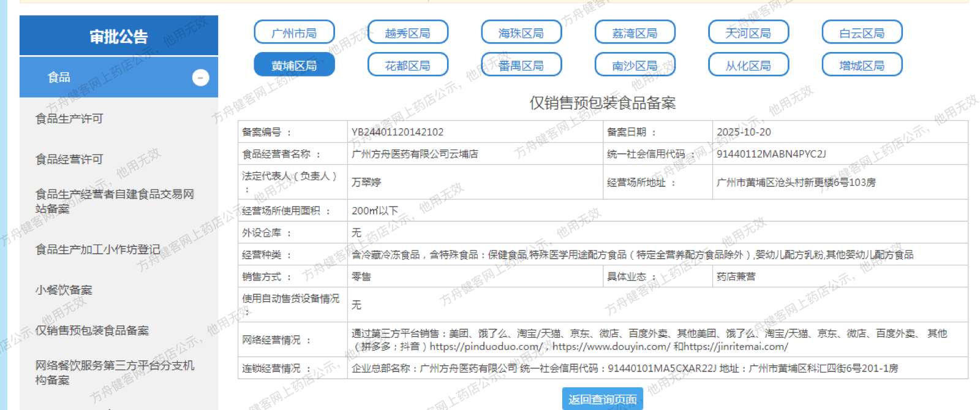The height and width of the screenshot is (410, 980).
Task: Click 小餐饮备案 sidebar link
Action: point(64,290)
